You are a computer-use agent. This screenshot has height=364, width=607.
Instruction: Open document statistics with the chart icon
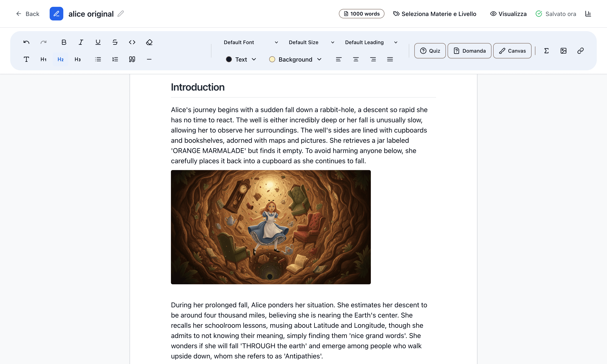tap(588, 14)
